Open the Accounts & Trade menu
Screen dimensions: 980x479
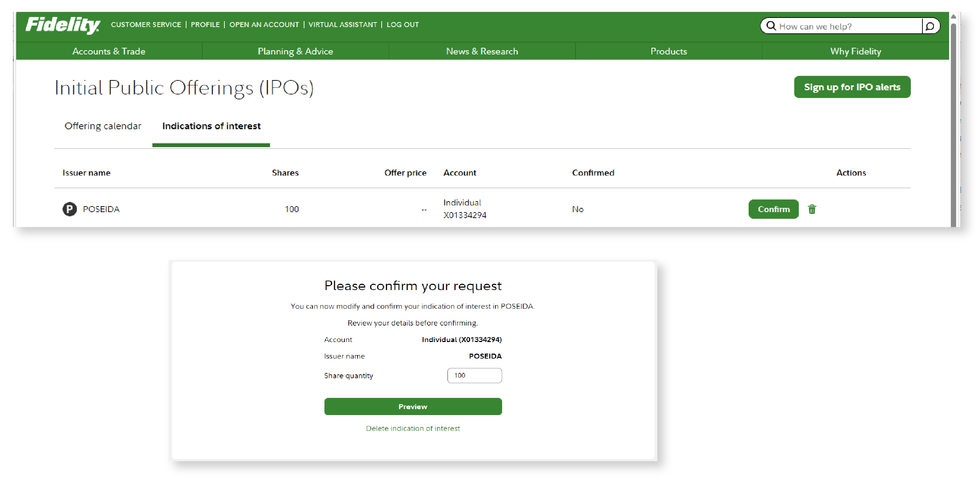click(x=109, y=51)
